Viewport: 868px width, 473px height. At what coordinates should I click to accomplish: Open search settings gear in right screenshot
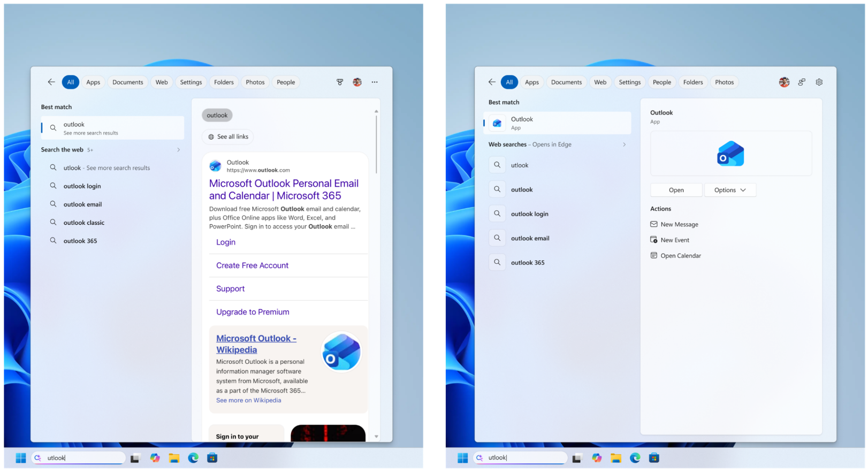819,82
